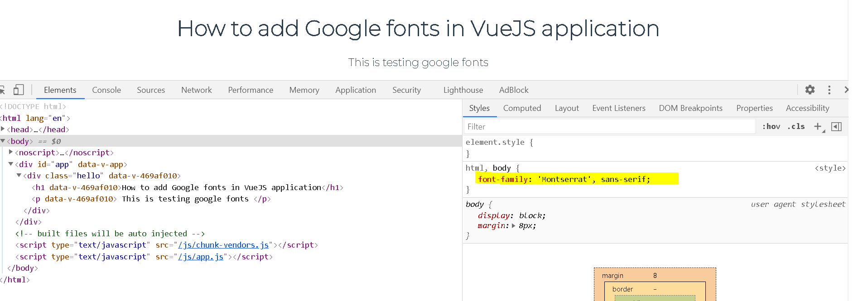Open the Network tab

pyautogui.click(x=197, y=90)
